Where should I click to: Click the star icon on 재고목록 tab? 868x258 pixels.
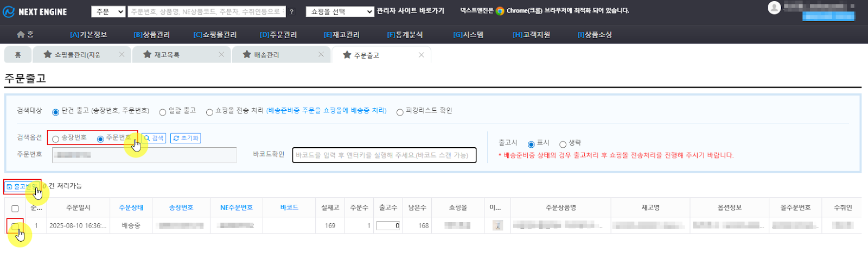click(147, 55)
